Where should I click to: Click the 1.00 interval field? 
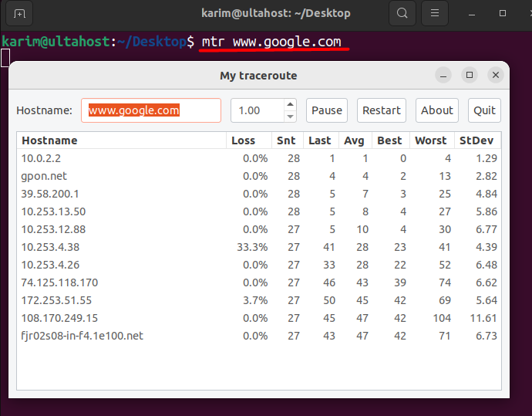tap(258, 110)
